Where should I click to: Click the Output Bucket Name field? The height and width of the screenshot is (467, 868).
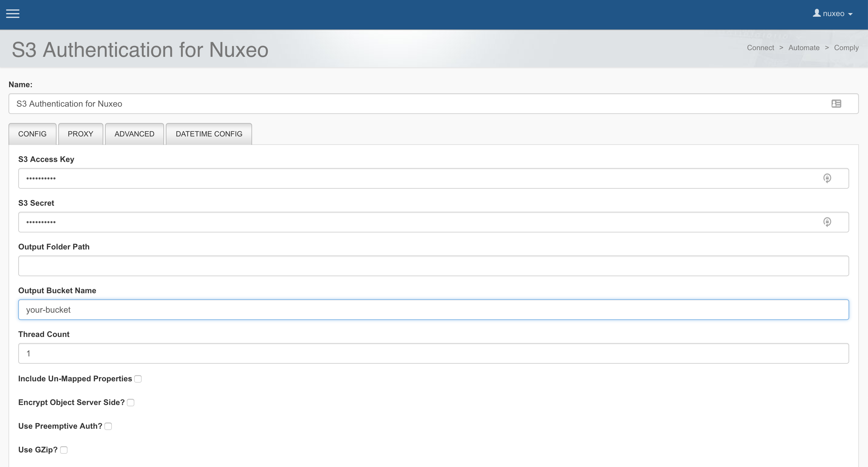(433, 310)
